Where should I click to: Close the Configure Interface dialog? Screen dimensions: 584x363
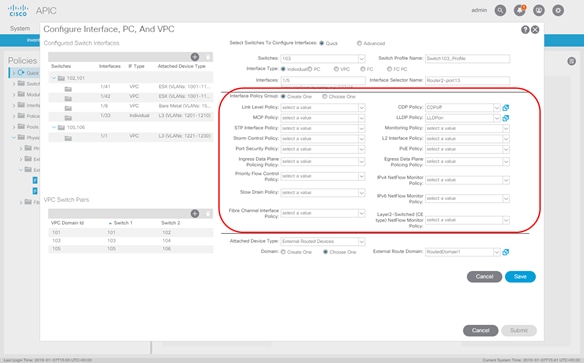tap(535, 30)
